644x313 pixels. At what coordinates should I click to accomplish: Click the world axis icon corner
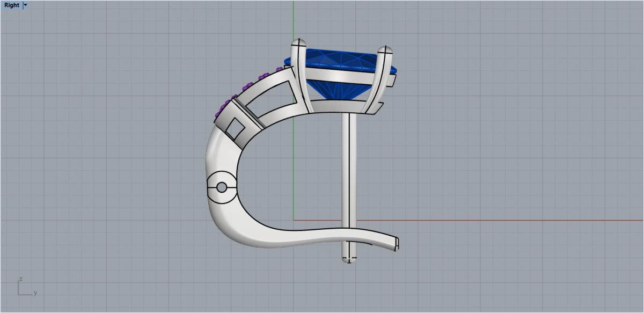click(x=19, y=294)
